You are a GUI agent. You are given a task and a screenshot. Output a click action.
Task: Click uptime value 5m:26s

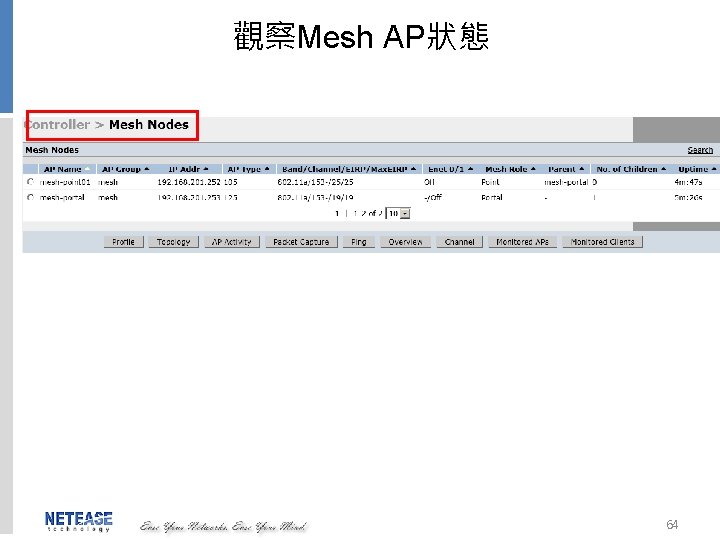[688, 197]
